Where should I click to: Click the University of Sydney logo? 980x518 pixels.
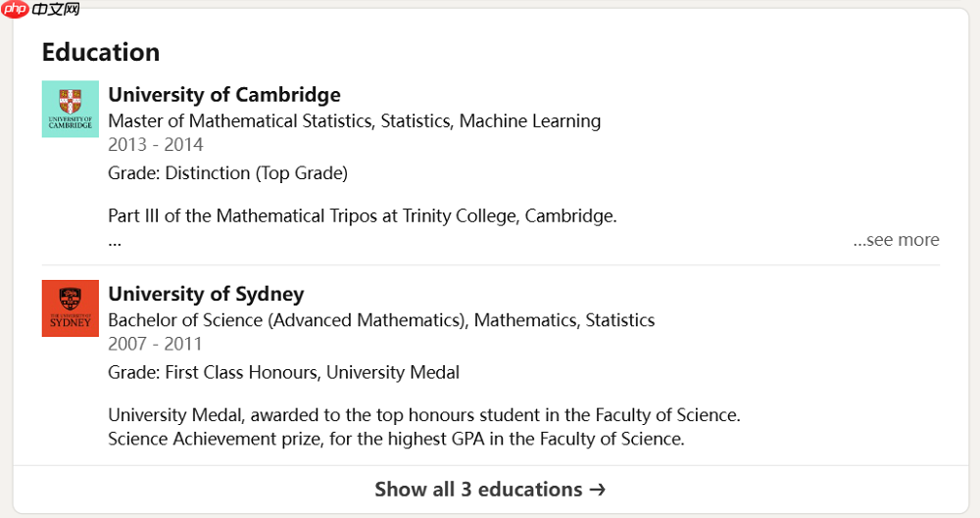71,308
